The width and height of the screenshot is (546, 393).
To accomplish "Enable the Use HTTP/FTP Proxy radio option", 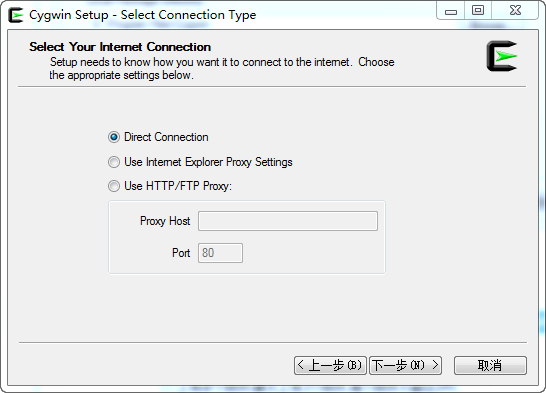I will coord(114,186).
